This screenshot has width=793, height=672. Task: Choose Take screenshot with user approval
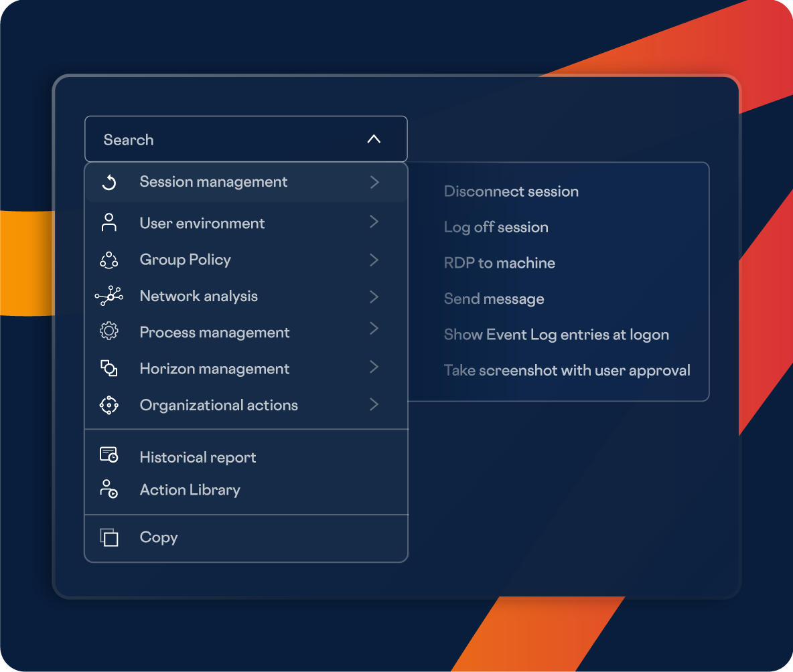[567, 370]
